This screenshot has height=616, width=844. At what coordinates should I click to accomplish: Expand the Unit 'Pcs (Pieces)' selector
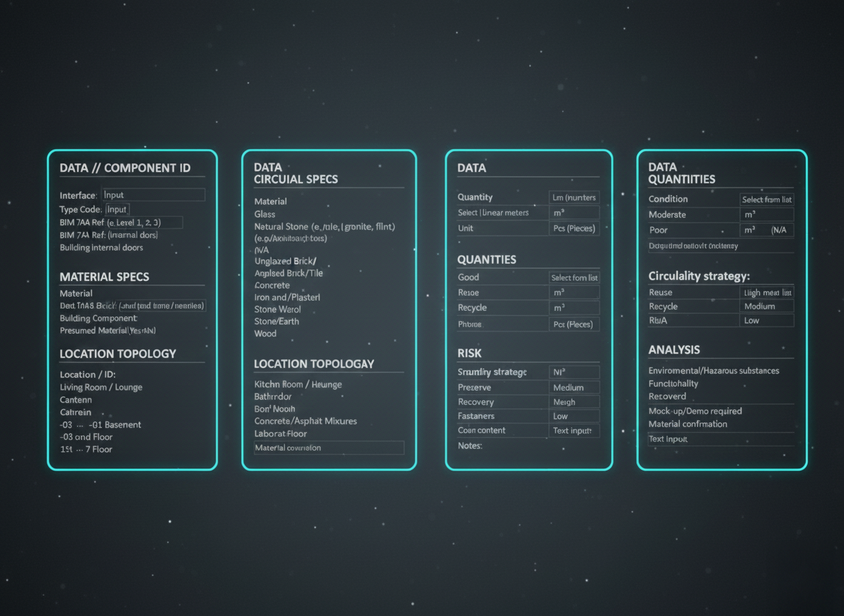tap(575, 228)
